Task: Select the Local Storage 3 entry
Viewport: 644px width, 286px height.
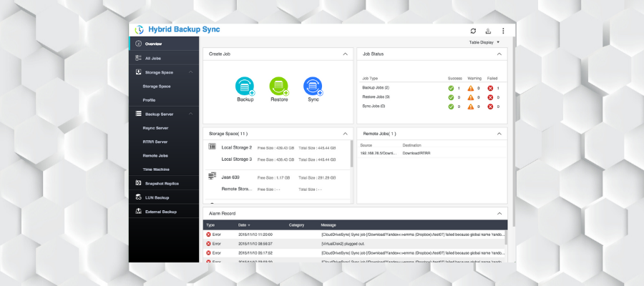Action: (237, 159)
